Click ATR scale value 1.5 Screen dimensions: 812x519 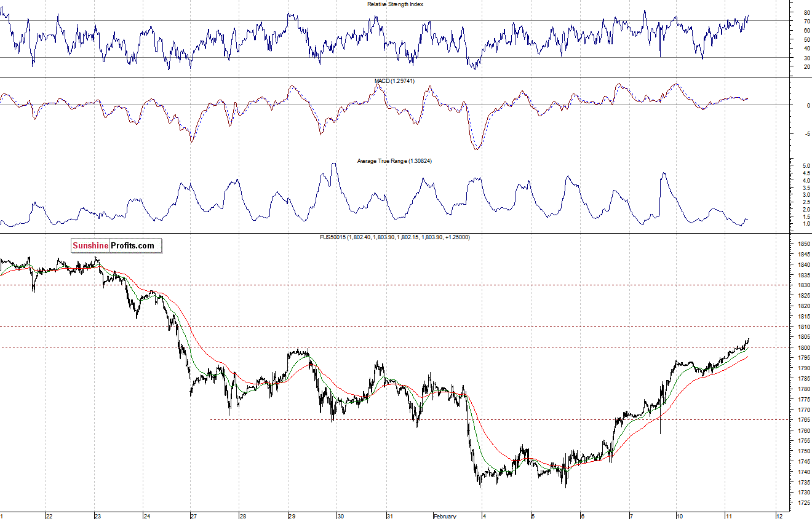tap(808, 217)
